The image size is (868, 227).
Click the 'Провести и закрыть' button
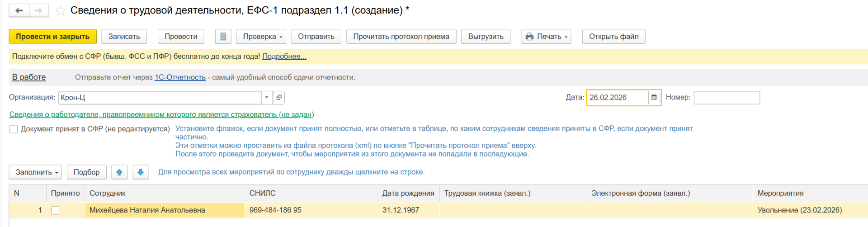pyautogui.click(x=52, y=37)
